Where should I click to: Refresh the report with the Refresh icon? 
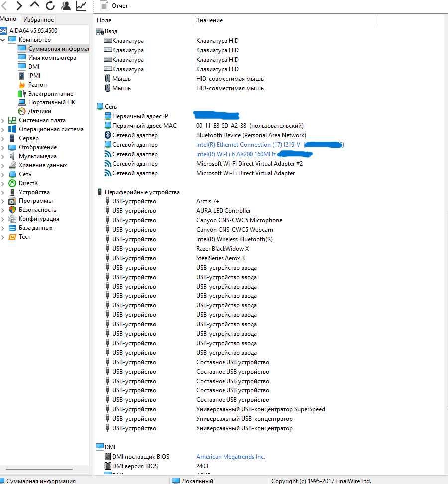tap(50, 5)
